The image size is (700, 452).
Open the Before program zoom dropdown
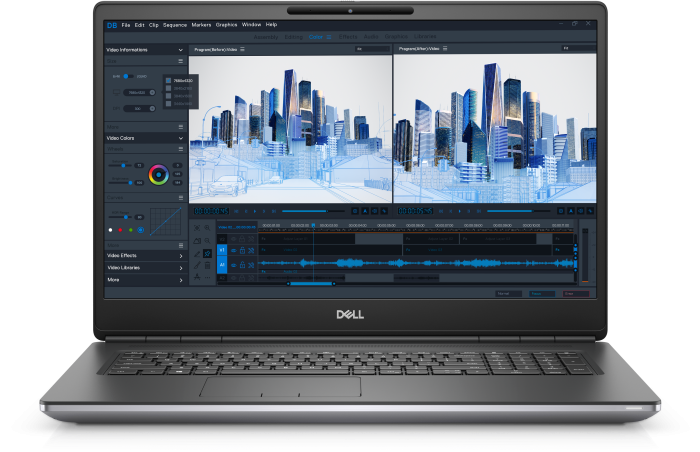coord(372,49)
